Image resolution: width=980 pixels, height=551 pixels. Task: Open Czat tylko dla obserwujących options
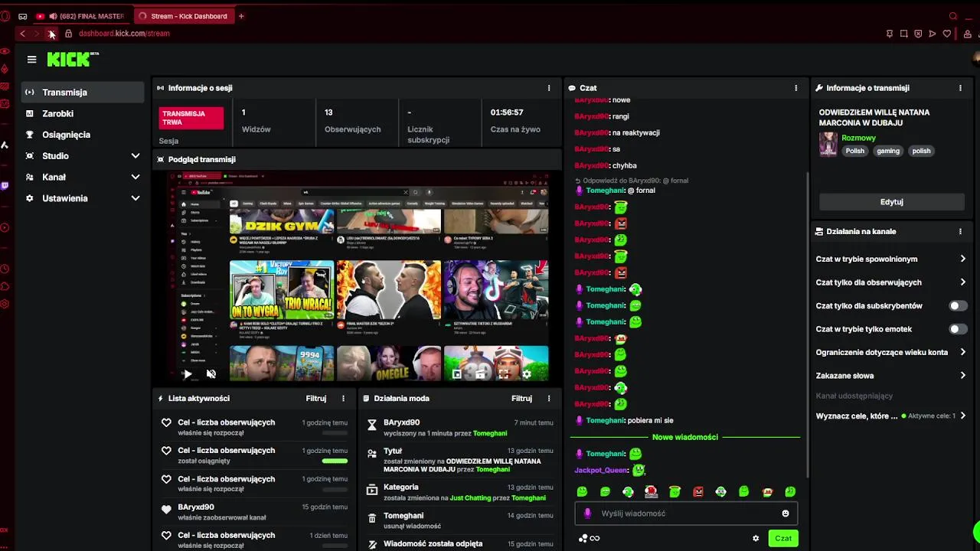click(x=890, y=282)
